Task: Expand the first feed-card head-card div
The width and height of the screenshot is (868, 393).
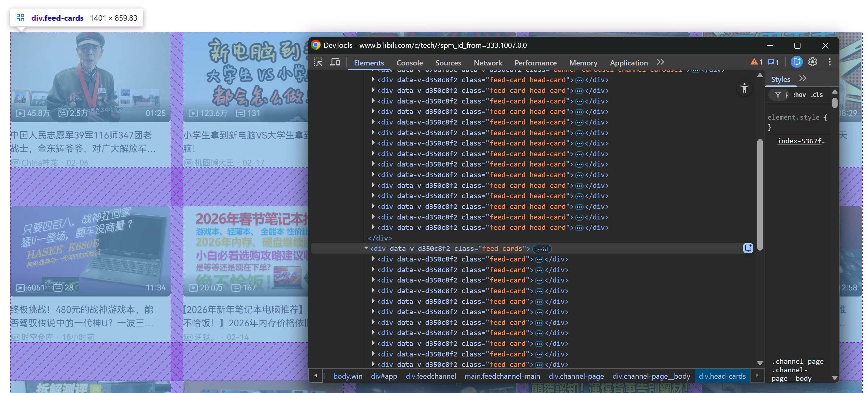Action: coord(373,80)
